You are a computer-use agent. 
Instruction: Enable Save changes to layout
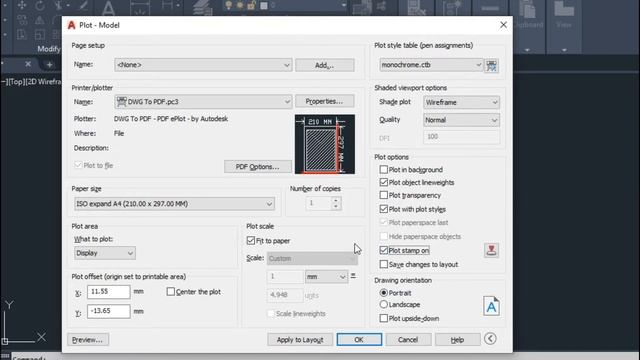click(x=384, y=264)
